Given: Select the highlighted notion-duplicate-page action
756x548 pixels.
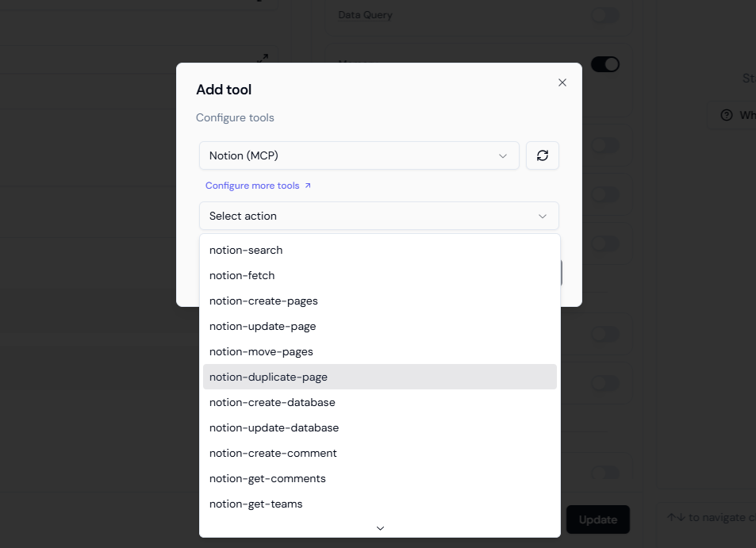Looking at the screenshot, I should pos(267,377).
